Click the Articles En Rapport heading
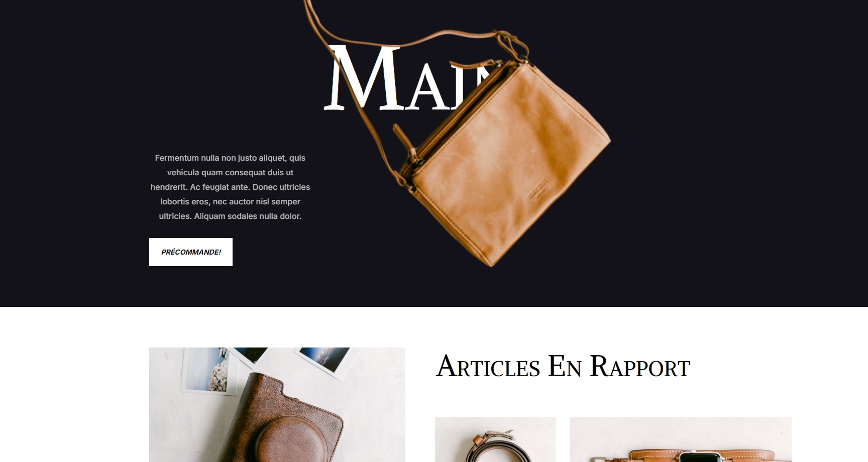The height and width of the screenshot is (462, 868). coord(563,366)
